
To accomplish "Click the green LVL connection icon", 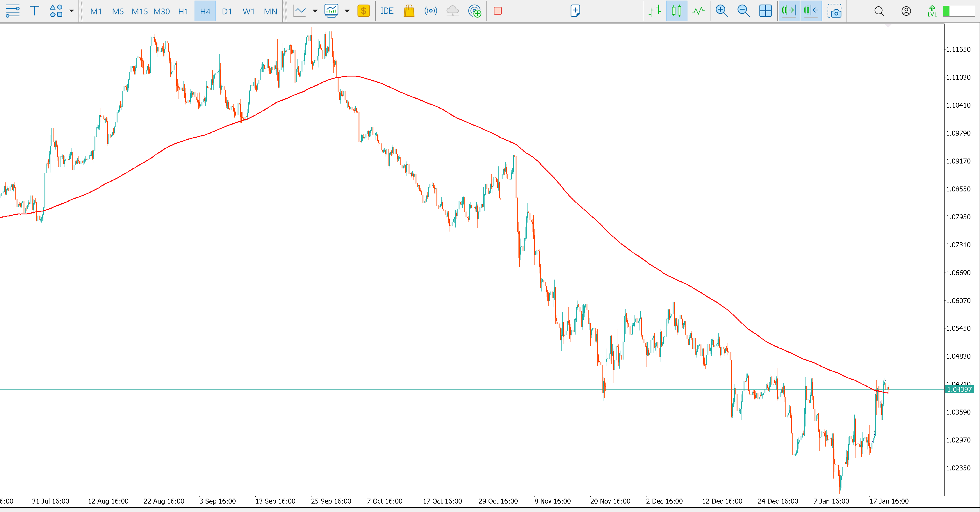I will (x=932, y=11).
